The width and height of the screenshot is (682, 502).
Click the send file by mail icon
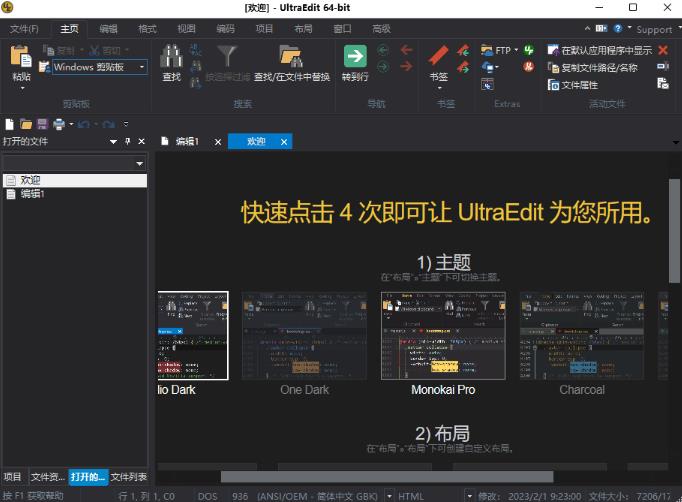(x=663, y=83)
